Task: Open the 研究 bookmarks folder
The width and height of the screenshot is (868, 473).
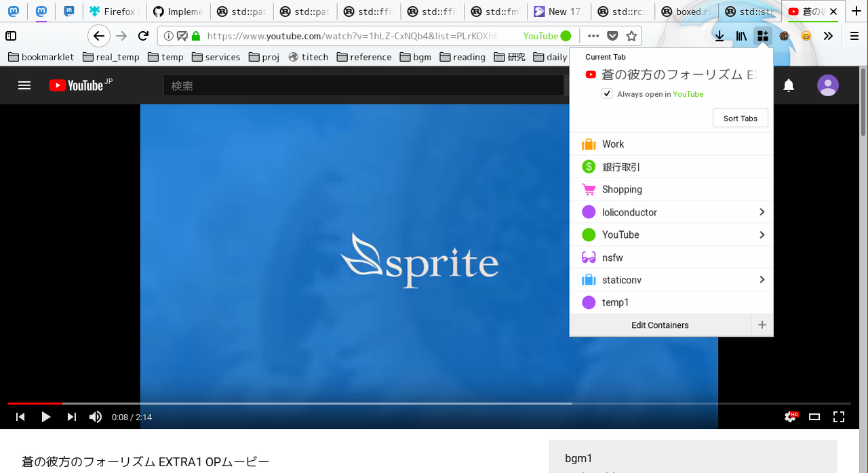Action: (x=509, y=57)
